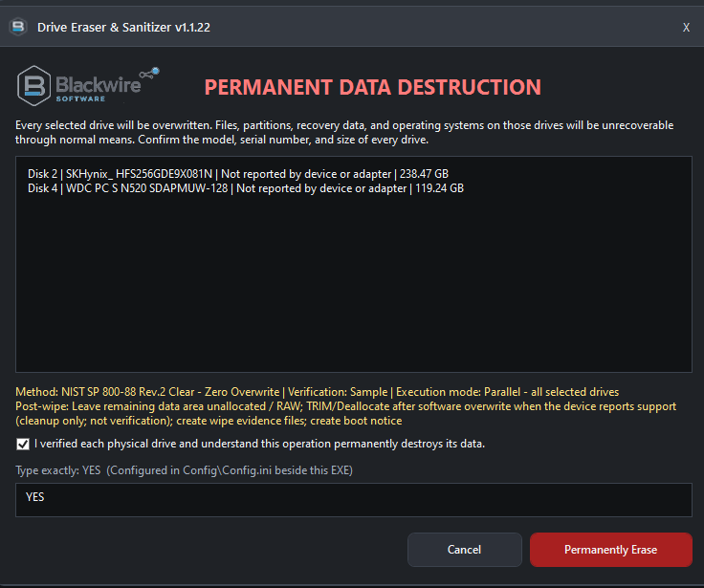Click the Drive Eraser & Sanitizer title text
Screen dimensions: 704x588
coord(123,28)
